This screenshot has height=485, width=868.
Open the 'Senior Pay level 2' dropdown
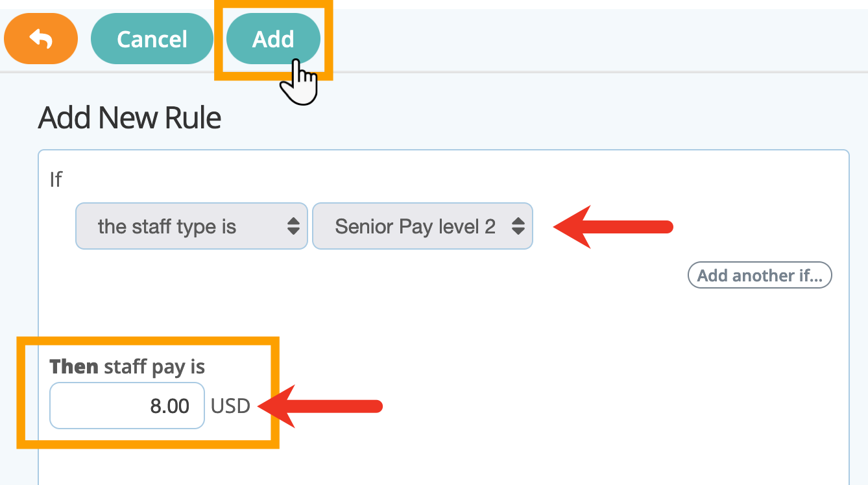point(422,226)
